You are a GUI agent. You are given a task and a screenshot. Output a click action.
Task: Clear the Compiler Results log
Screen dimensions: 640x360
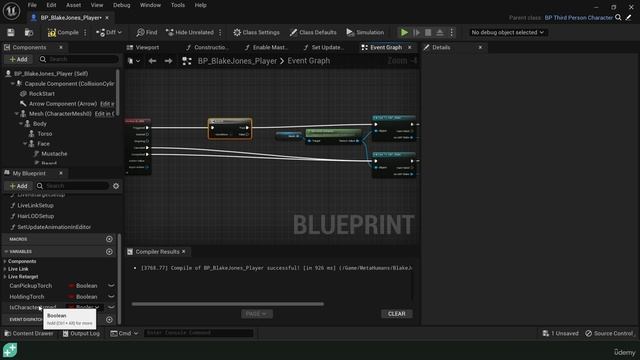click(396, 313)
